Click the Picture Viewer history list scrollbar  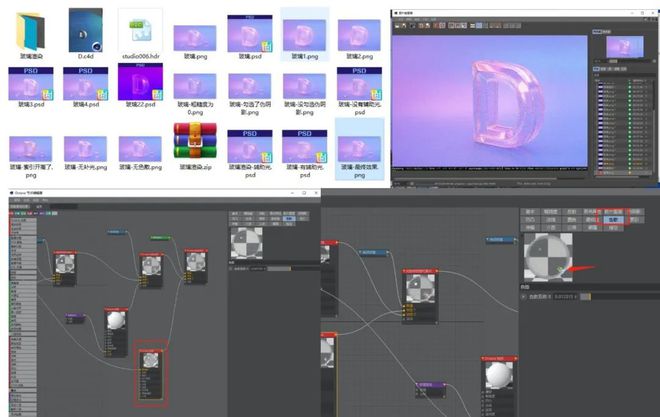656,120
